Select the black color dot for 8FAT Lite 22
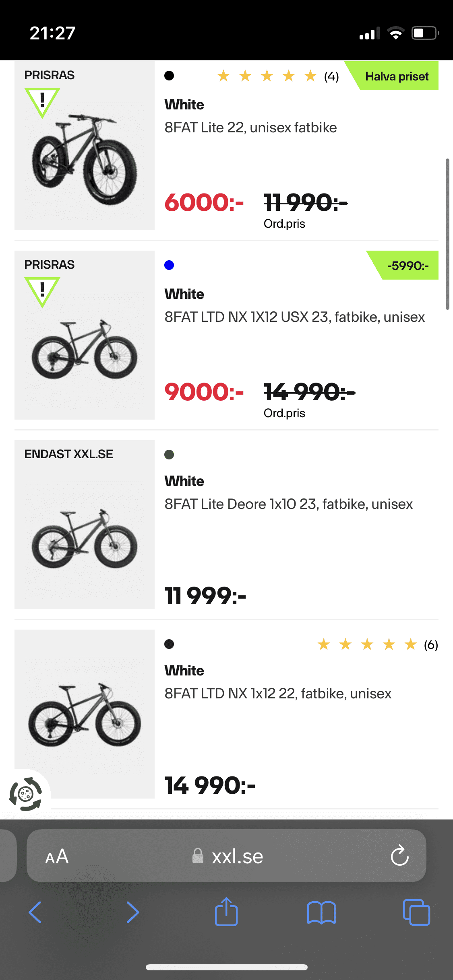This screenshot has width=453, height=980. [x=169, y=76]
